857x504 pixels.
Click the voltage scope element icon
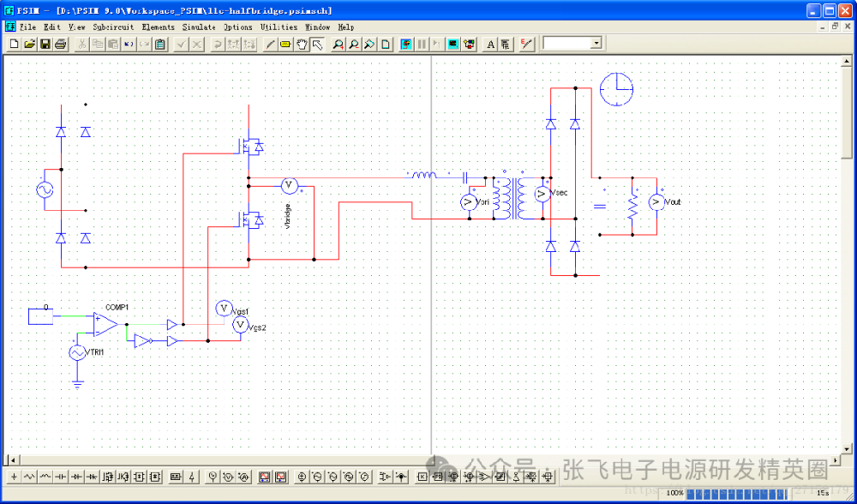click(x=265, y=477)
